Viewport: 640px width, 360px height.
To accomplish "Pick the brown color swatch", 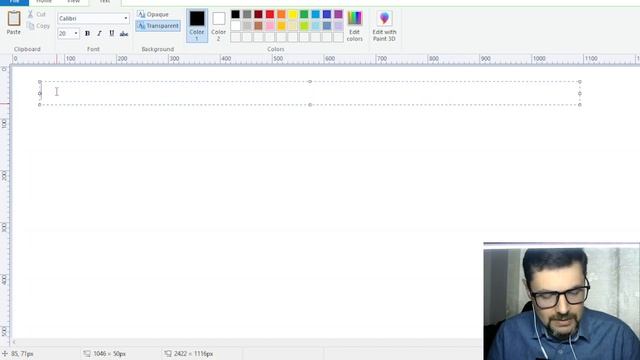I will coord(258,26).
